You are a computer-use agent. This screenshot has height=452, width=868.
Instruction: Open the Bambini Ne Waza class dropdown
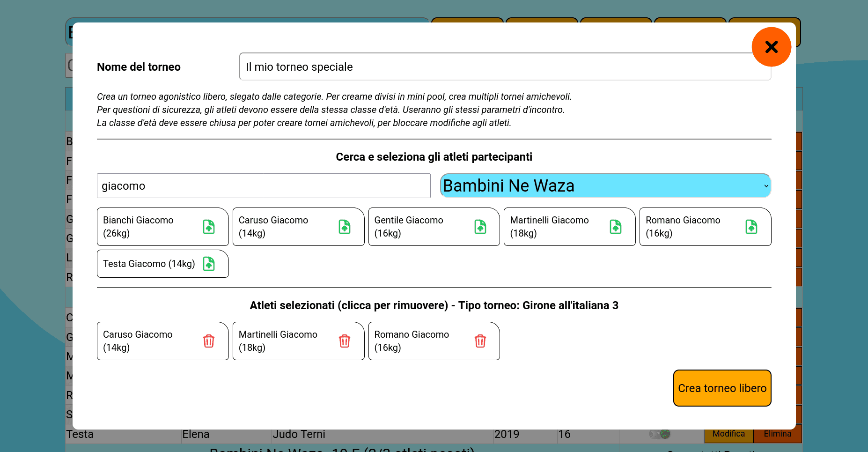pyautogui.click(x=605, y=186)
